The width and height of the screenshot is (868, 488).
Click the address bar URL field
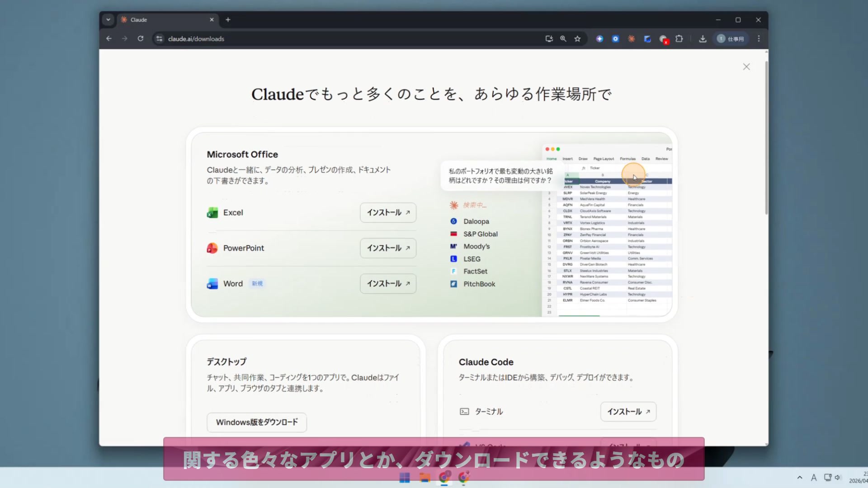click(353, 39)
